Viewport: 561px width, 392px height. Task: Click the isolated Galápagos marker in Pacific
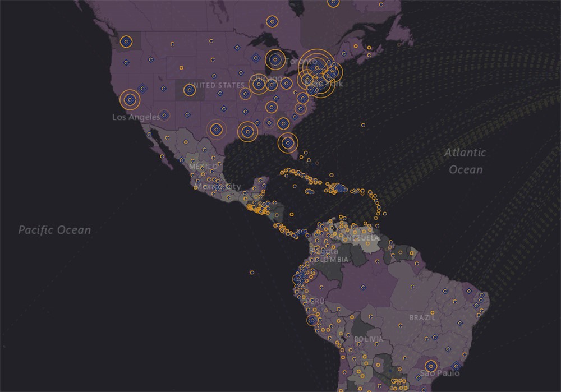[x=252, y=273]
